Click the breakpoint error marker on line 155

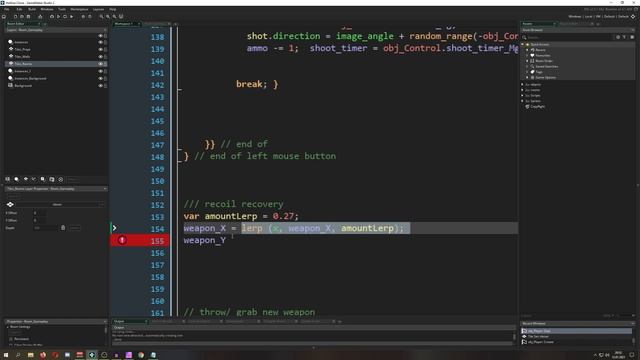tap(122, 240)
